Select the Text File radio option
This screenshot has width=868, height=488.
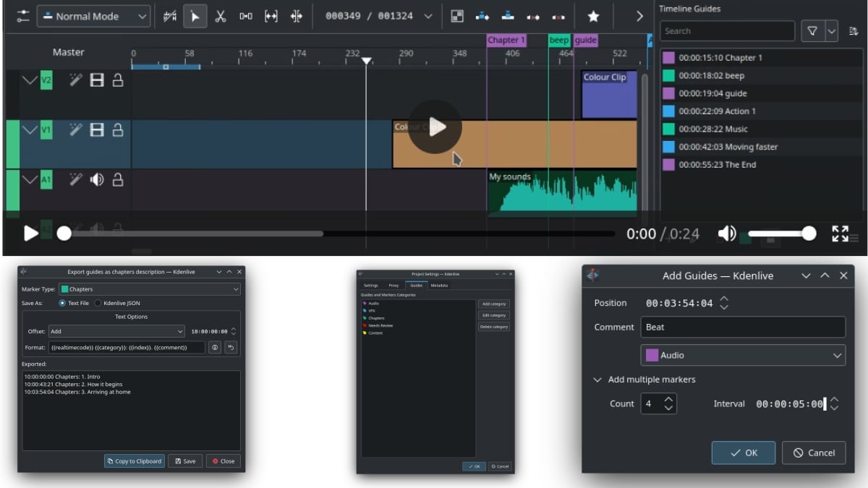pos(61,303)
